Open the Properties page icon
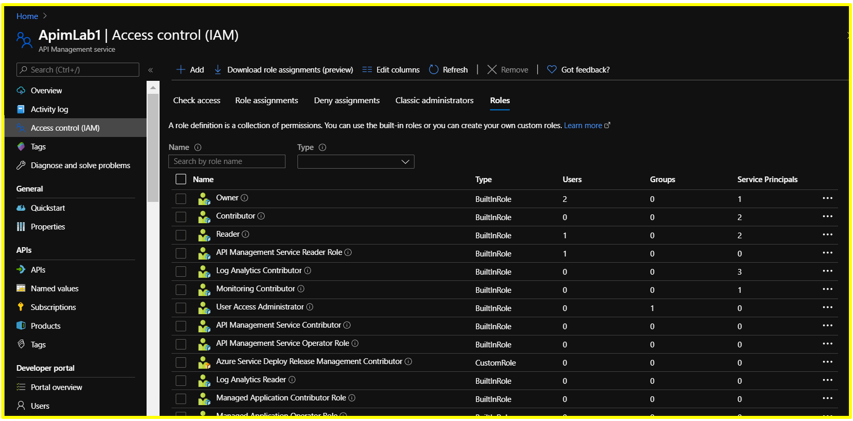 coord(21,227)
